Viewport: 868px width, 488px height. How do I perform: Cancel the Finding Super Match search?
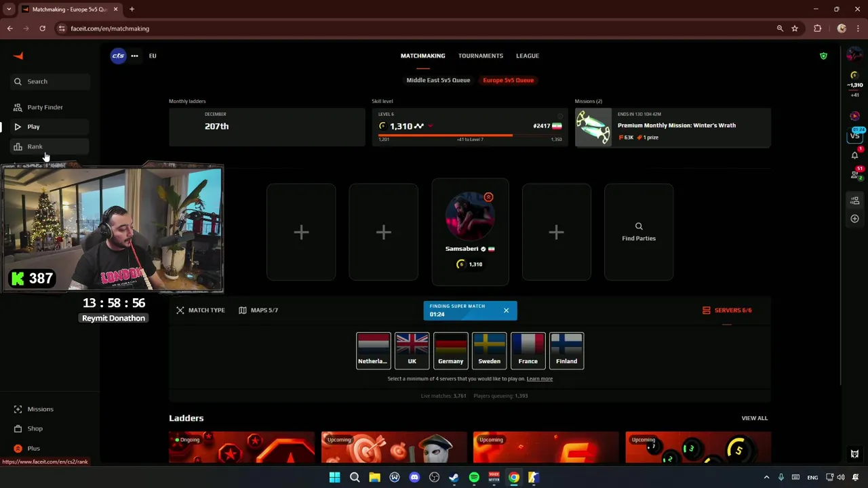[506, 310]
